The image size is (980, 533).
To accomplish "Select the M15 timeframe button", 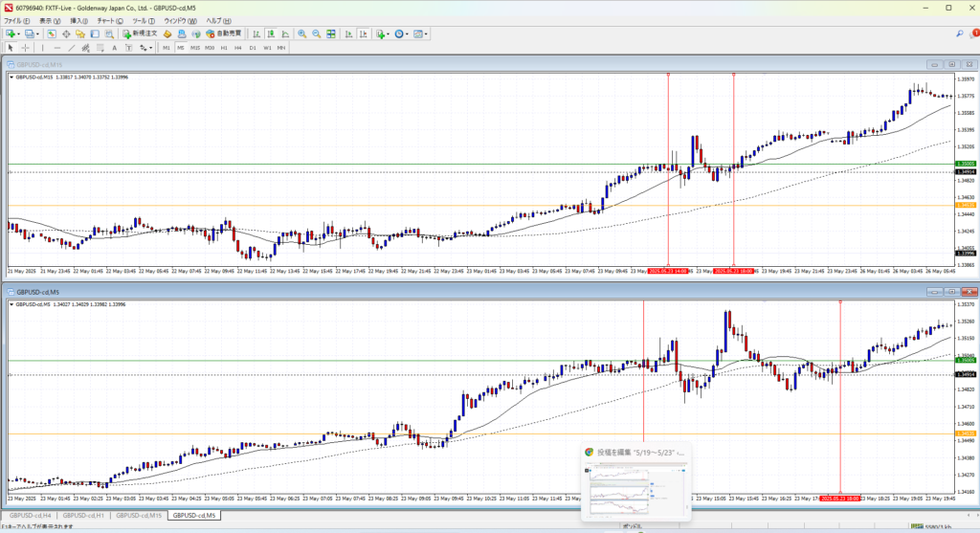I will point(194,47).
